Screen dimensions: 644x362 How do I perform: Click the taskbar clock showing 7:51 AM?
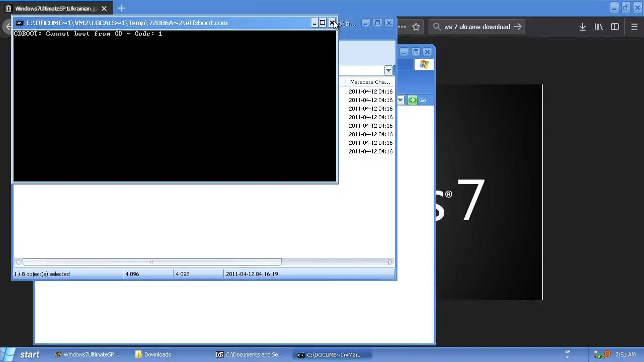point(625,354)
